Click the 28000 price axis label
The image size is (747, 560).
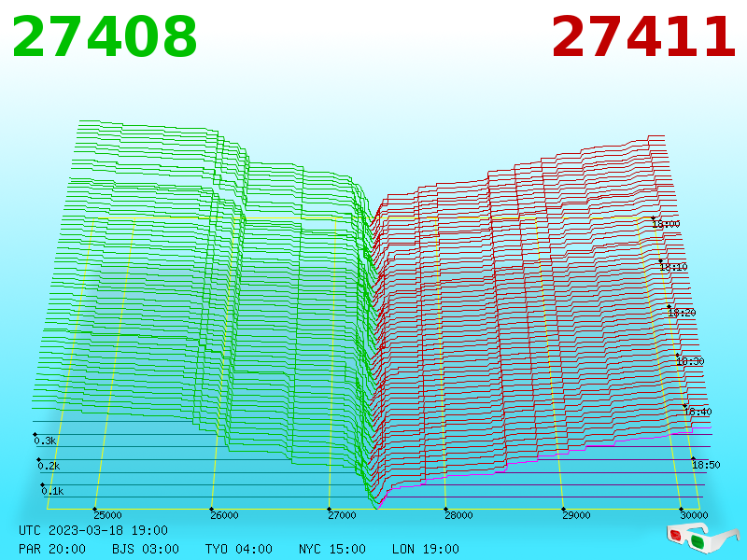point(458,515)
